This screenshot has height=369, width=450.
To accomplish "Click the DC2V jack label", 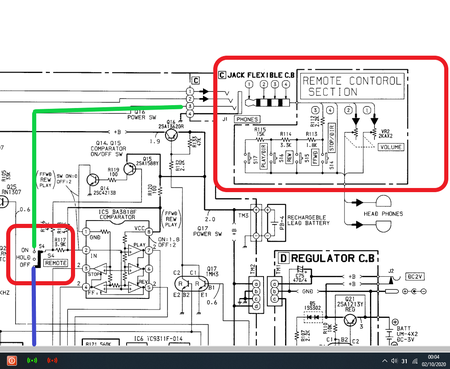I will point(415,277).
